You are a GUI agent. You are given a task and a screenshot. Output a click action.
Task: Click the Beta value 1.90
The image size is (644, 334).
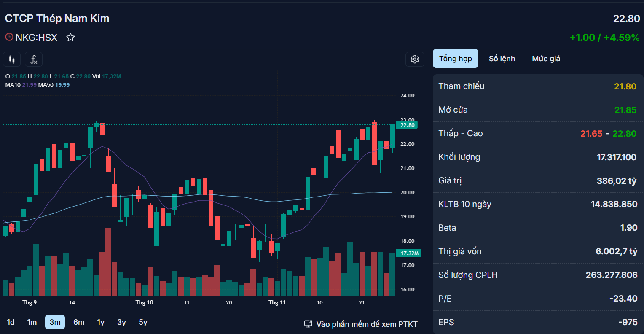click(629, 228)
